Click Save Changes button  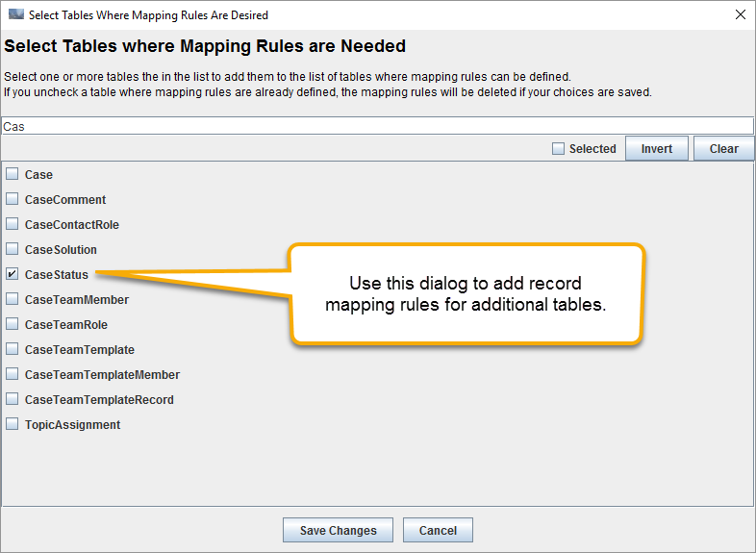[338, 530]
